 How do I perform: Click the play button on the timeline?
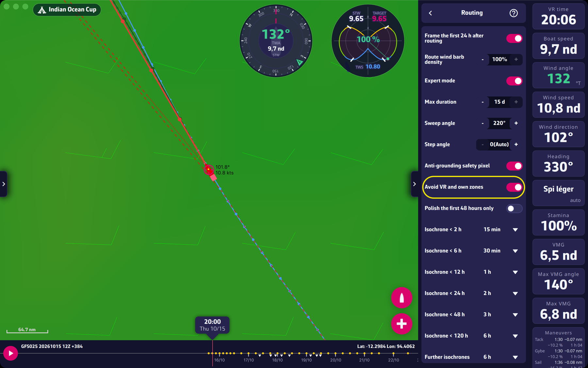pos(10,353)
